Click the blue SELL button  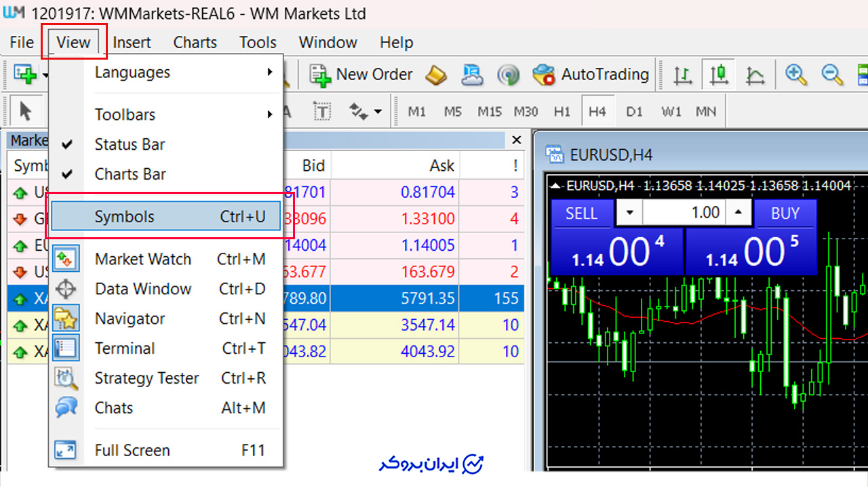(x=582, y=213)
